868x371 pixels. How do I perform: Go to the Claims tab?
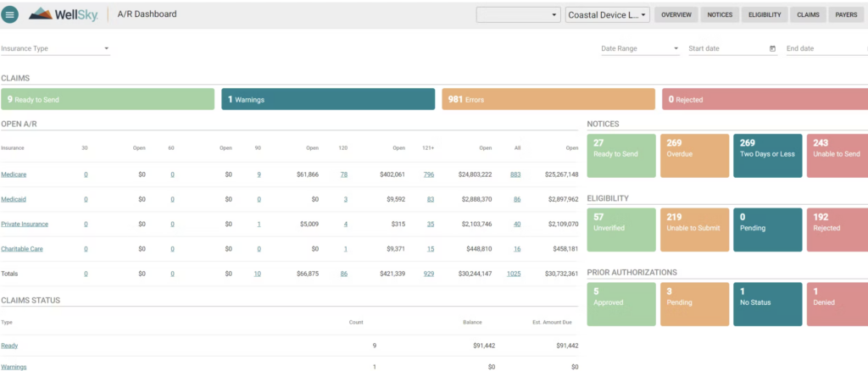[x=808, y=15]
